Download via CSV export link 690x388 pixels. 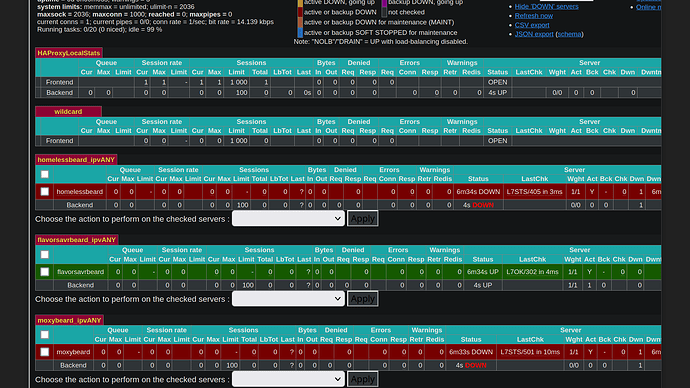coord(532,25)
